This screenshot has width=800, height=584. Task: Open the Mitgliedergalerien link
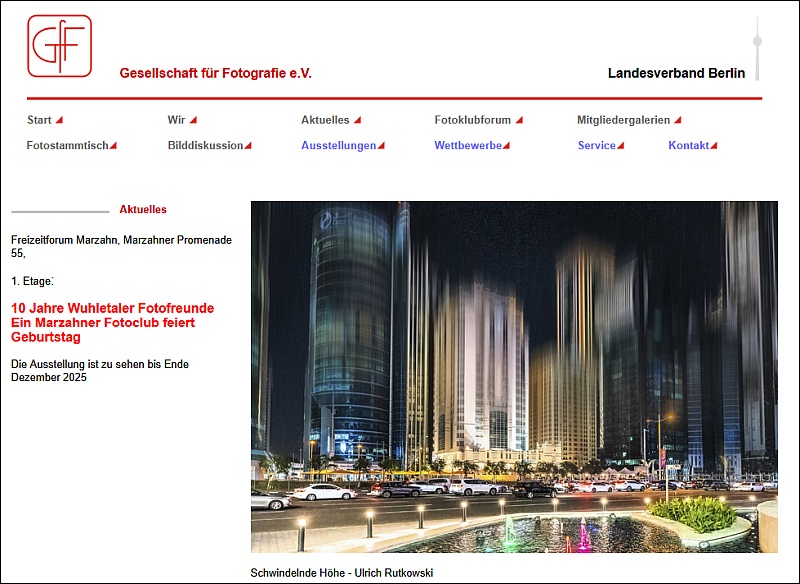point(622,120)
